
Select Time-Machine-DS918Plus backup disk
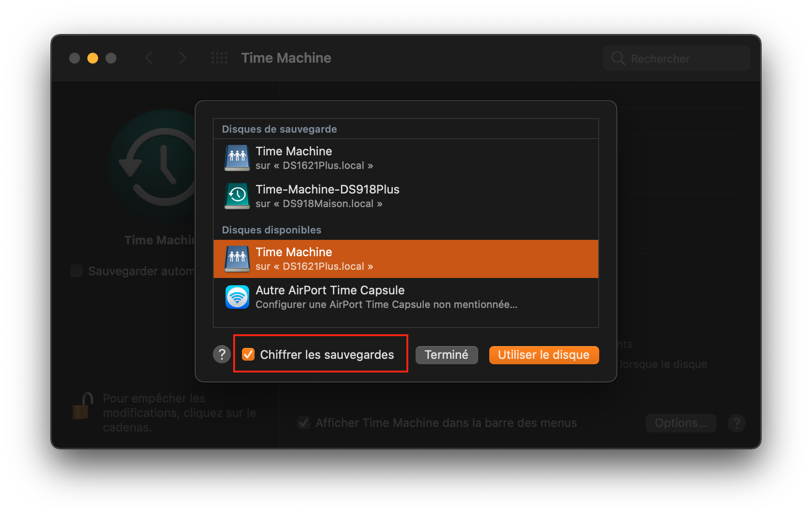406,196
